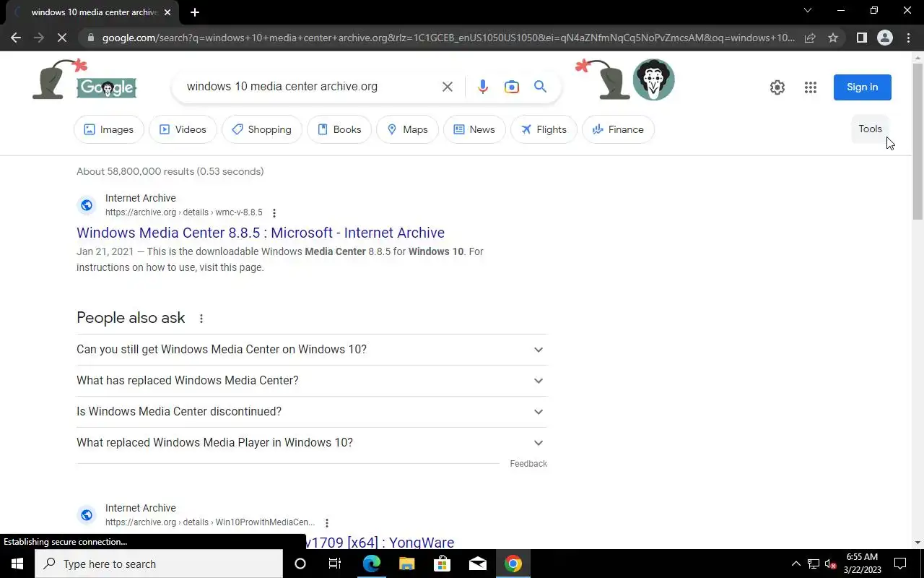Switch to Flights results
The height and width of the screenshot is (578, 924).
(x=544, y=129)
